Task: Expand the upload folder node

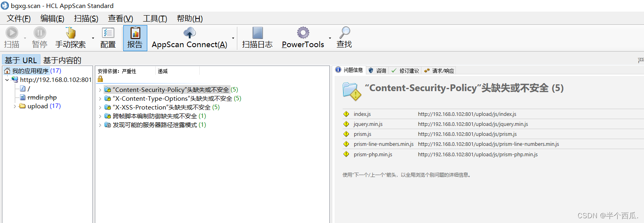Action: [x=15, y=106]
